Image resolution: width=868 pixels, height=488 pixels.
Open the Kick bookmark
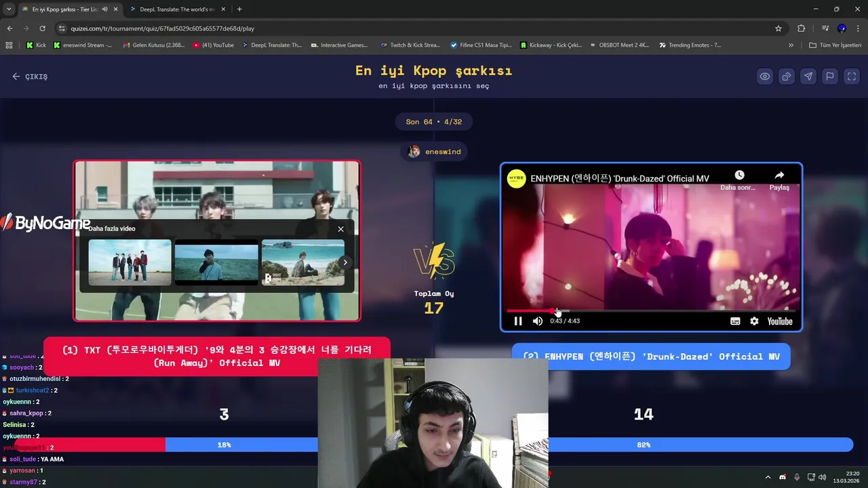[x=36, y=45]
